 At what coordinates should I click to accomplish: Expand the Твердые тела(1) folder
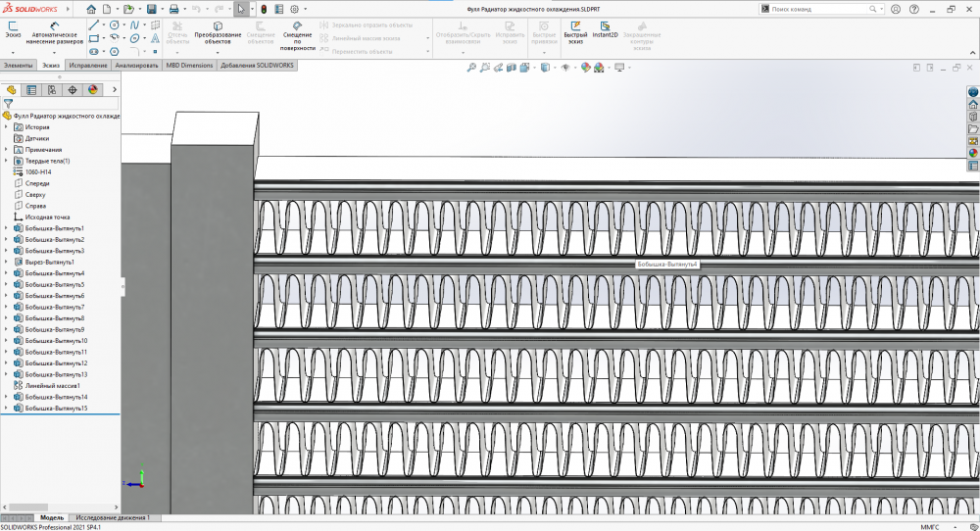(x=6, y=161)
